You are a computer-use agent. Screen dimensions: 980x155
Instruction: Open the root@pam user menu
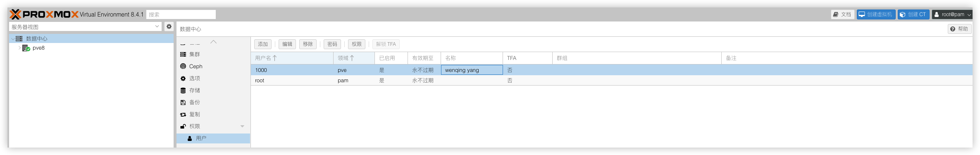(x=951, y=14)
